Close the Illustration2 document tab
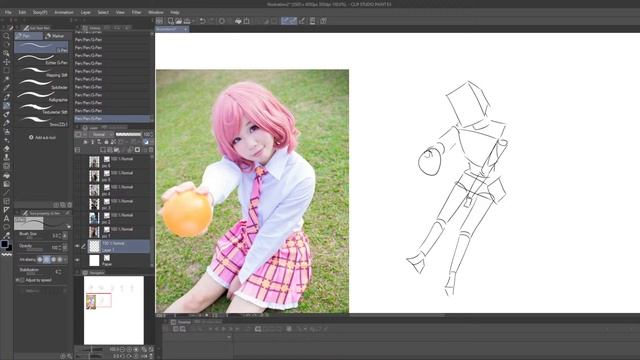This screenshot has height=360, width=640. (x=185, y=29)
